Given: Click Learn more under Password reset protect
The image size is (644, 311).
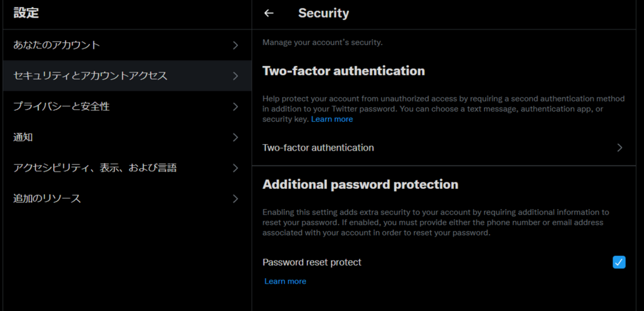Looking at the screenshot, I should tap(285, 281).
